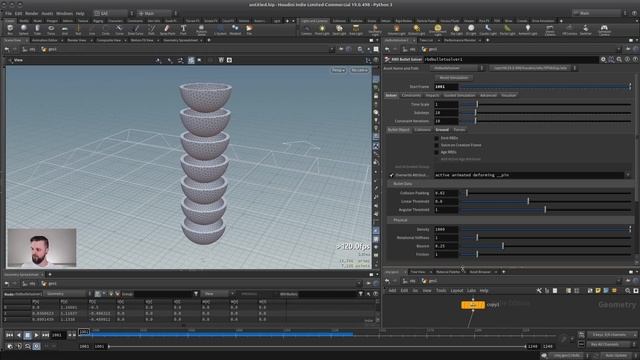Open Overwrite Attributes preset dropdown arrow

[x=628, y=175]
